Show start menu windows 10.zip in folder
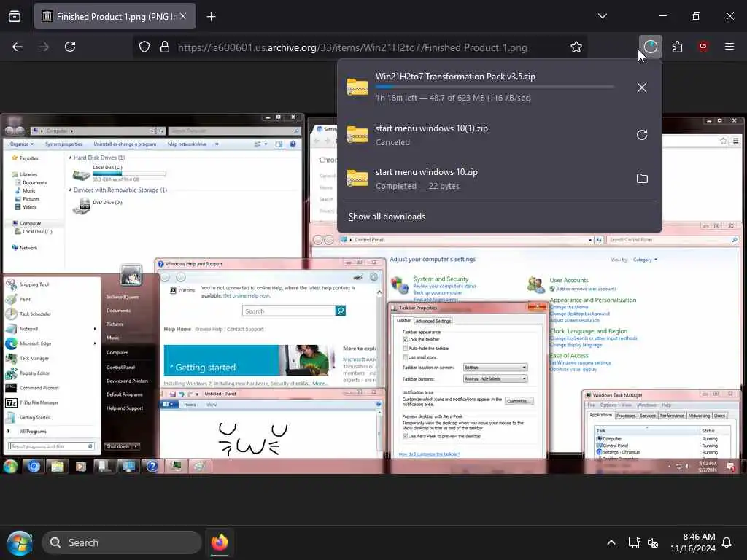This screenshot has width=747, height=560. (x=642, y=179)
